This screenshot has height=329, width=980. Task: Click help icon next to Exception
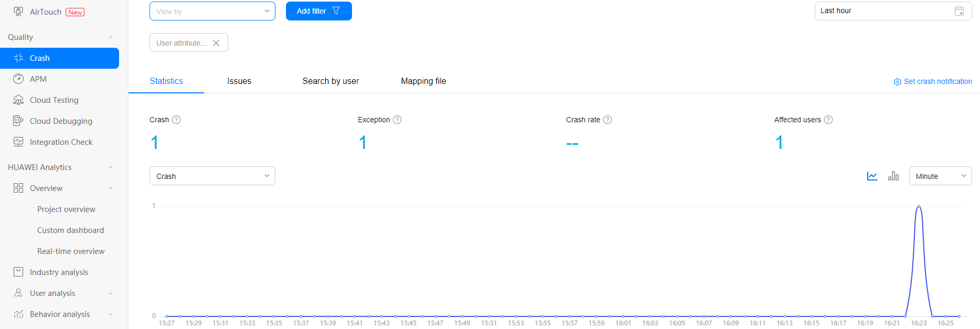397,120
